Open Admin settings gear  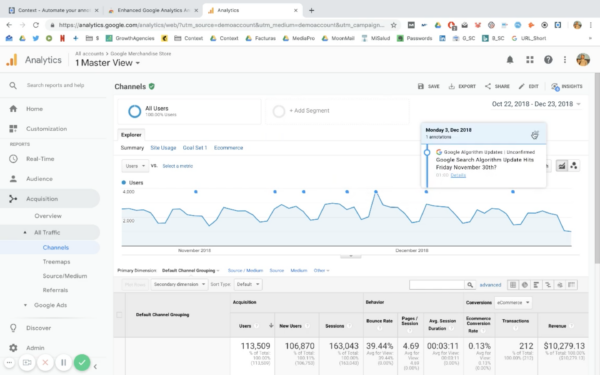[13, 348]
